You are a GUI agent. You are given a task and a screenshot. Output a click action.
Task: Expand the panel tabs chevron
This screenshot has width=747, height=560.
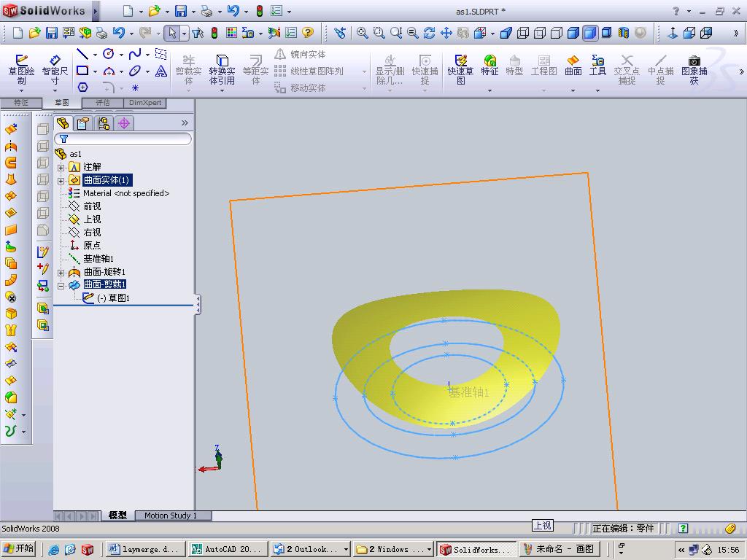[185, 122]
